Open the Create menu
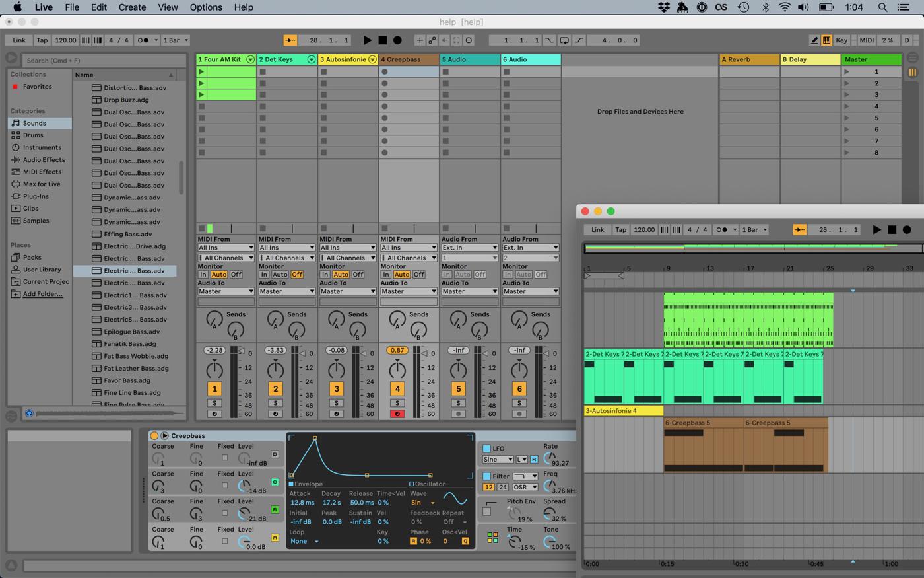 click(132, 7)
